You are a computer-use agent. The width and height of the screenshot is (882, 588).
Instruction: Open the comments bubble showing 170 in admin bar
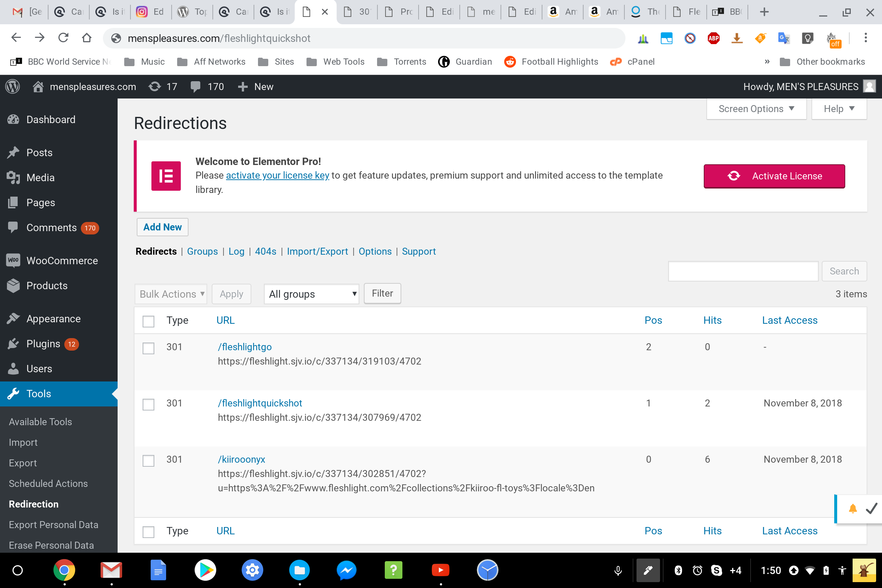[207, 87]
